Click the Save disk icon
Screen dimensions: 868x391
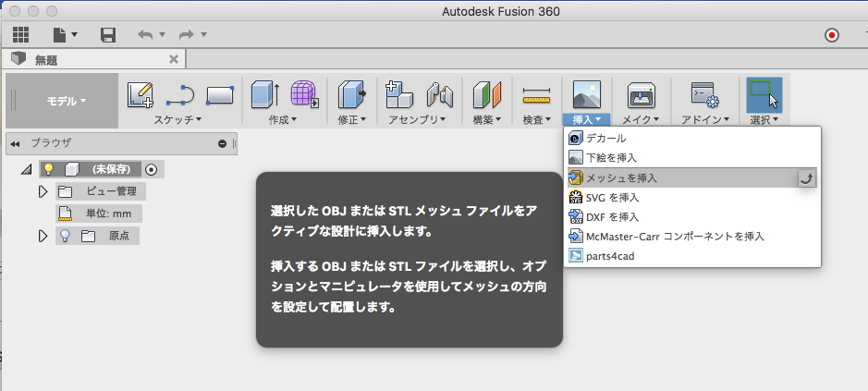coord(108,35)
